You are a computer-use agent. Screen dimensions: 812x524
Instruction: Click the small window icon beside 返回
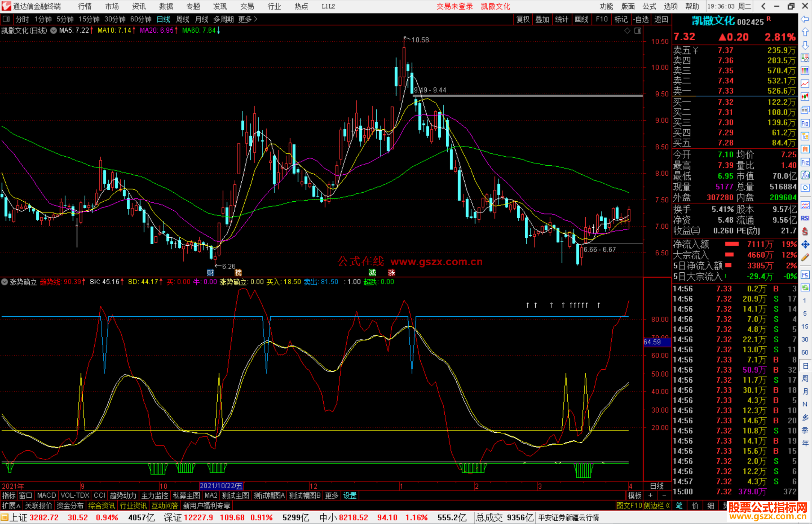[638, 31]
